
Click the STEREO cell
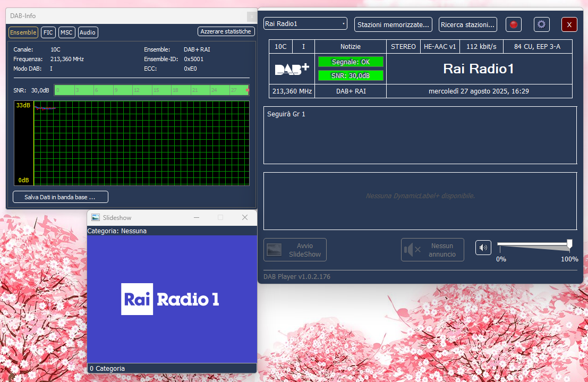pyautogui.click(x=404, y=47)
